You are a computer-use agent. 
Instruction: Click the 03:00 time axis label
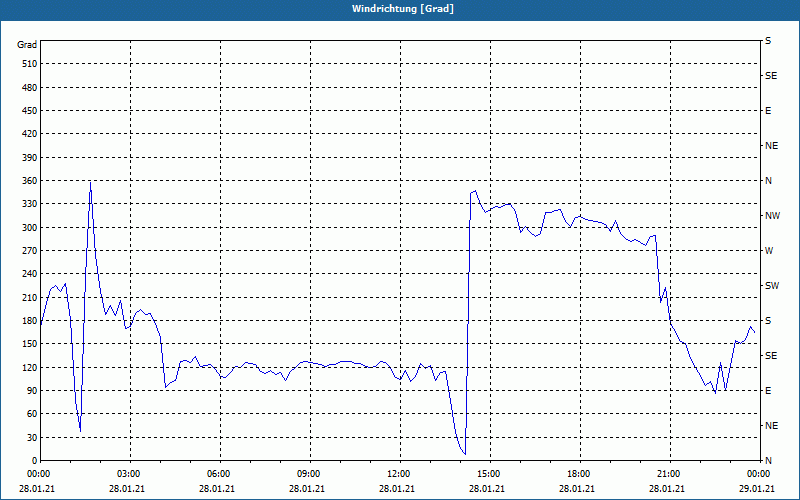(x=129, y=474)
